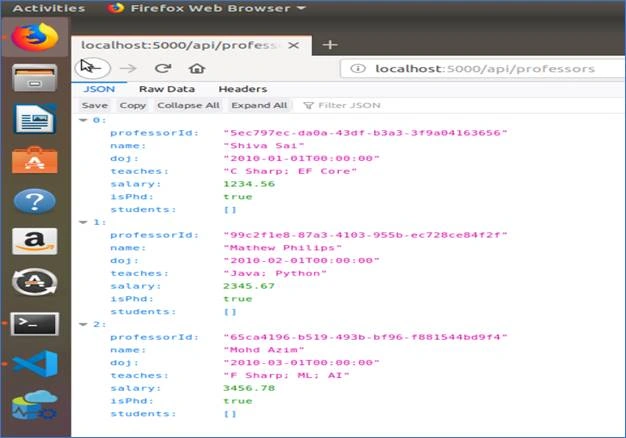Click students empty array under Mohd Azim
The height and width of the screenshot is (438, 626).
coord(230,414)
